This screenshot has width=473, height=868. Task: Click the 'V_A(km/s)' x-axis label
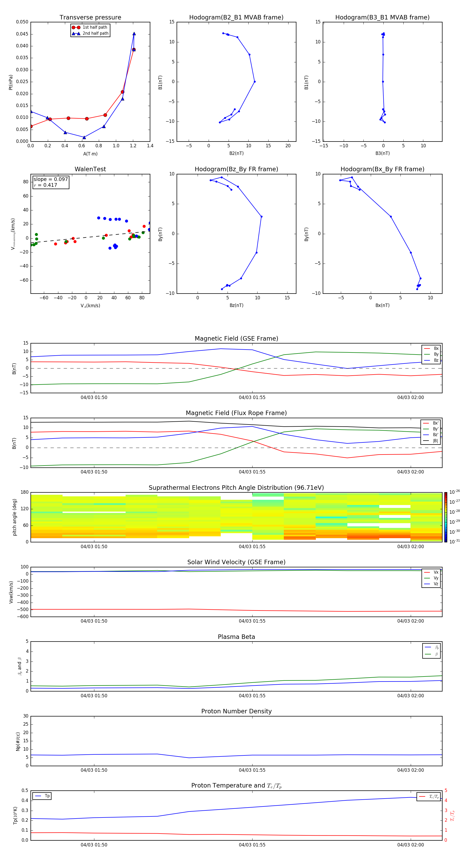(x=90, y=306)
